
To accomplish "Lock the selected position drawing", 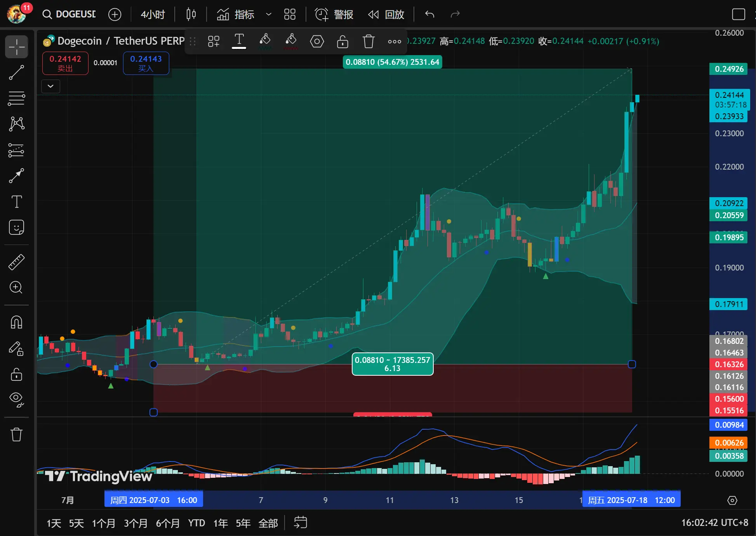I will [x=342, y=41].
